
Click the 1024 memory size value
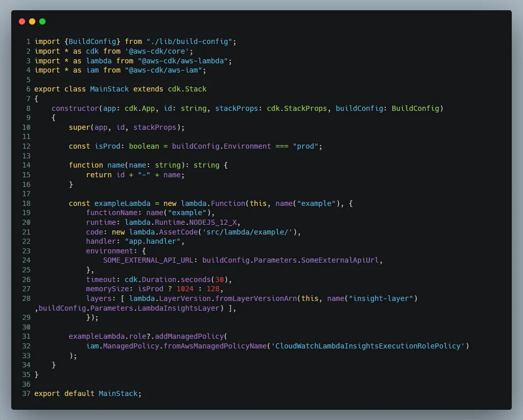185,289
